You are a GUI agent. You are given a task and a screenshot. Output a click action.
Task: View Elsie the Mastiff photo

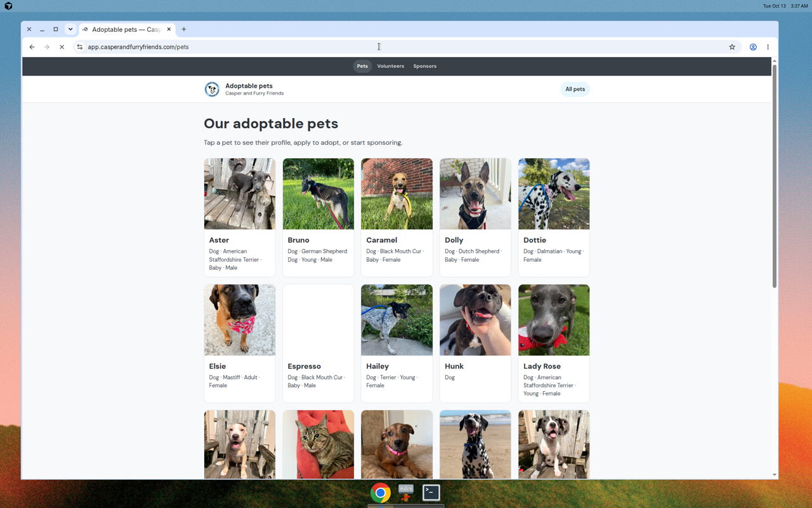point(240,320)
